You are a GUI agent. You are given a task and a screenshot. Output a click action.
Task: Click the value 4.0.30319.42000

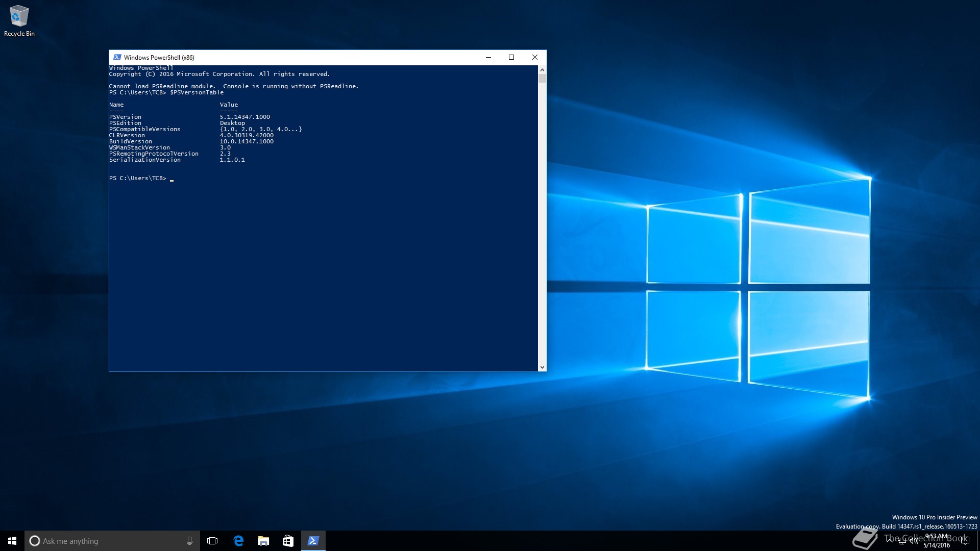pos(247,135)
